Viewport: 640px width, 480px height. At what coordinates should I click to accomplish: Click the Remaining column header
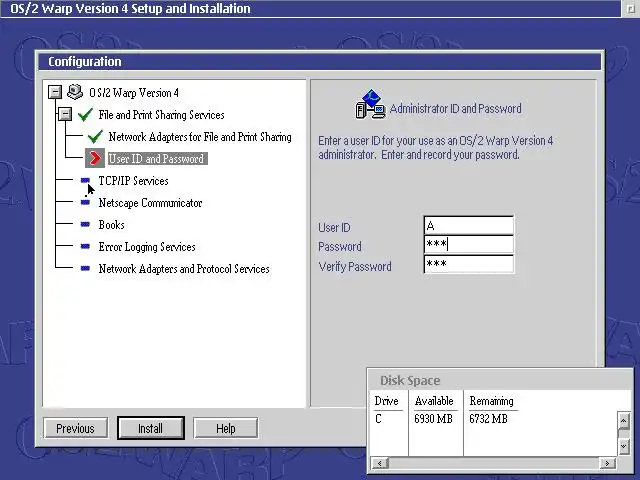coord(491,401)
